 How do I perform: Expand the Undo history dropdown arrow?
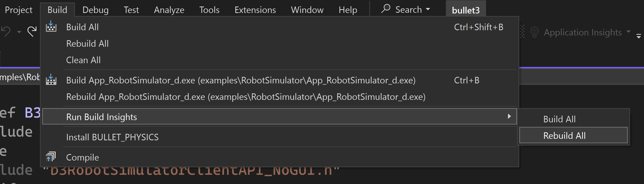(x=19, y=32)
